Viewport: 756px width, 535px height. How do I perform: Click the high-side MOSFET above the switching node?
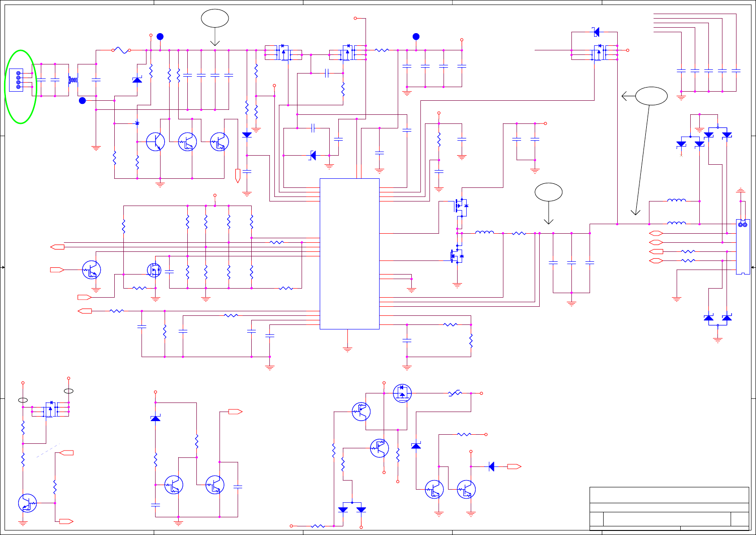point(460,206)
